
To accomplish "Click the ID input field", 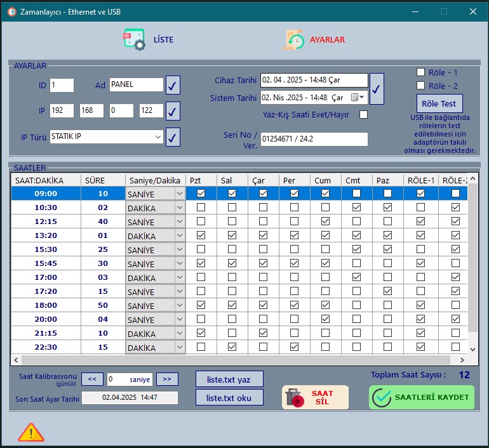I will coord(62,85).
